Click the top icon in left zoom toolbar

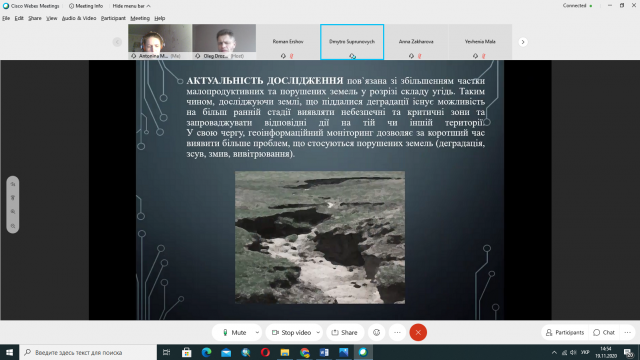(13, 184)
